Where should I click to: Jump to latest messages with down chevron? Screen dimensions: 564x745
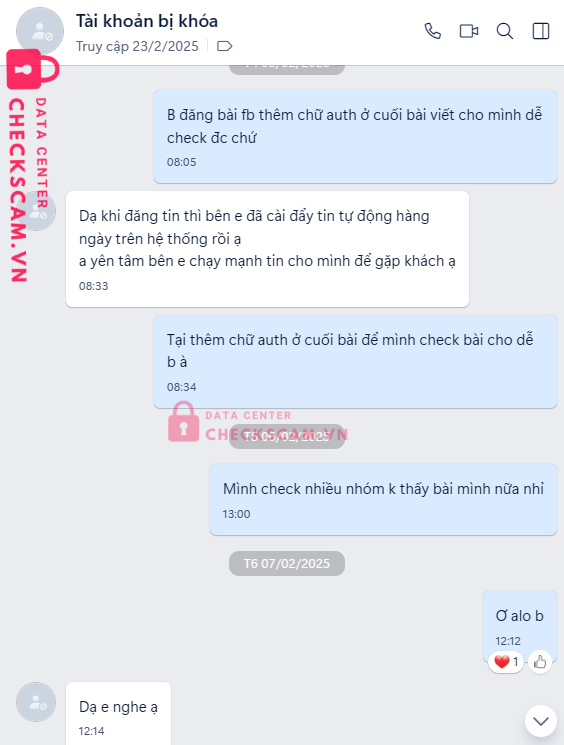pos(541,721)
